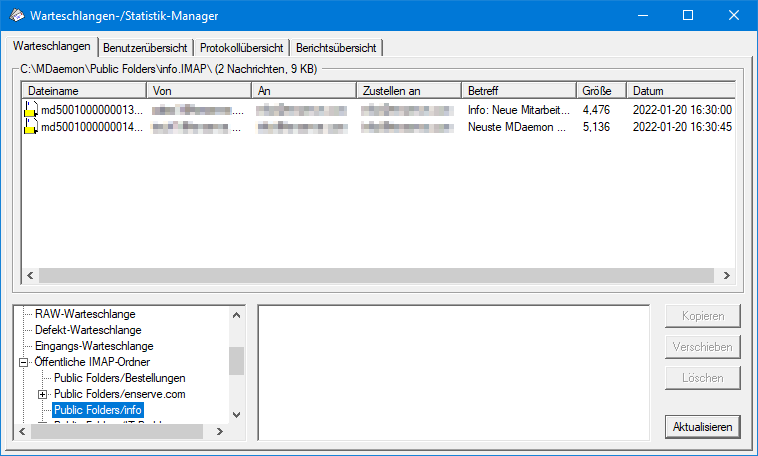Collapse the Öffentliche IMAP-Ordner tree node
This screenshot has width=758, height=456.
click(x=23, y=362)
